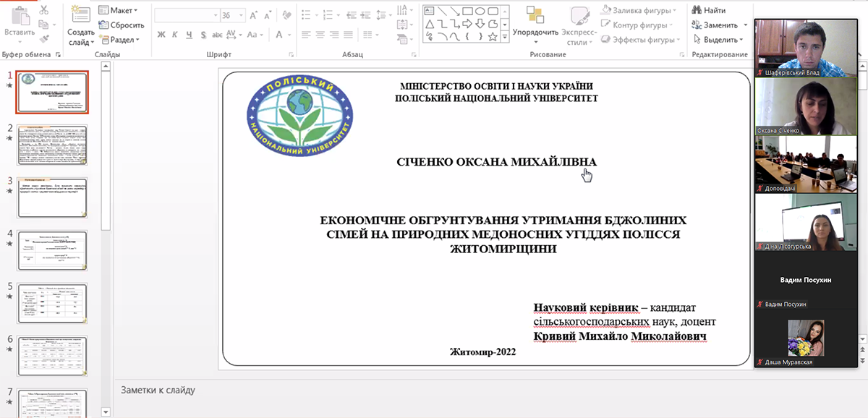Viewport: 868px width, 418px height.
Task: Pick the rectangle shape from gallery
Action: coord(468,11)
